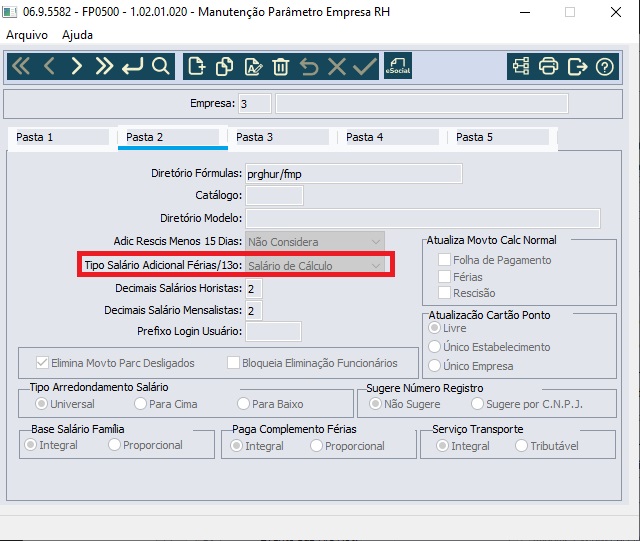Select the Pasta 2 tab
640x541 pixels.
(173, 137)
